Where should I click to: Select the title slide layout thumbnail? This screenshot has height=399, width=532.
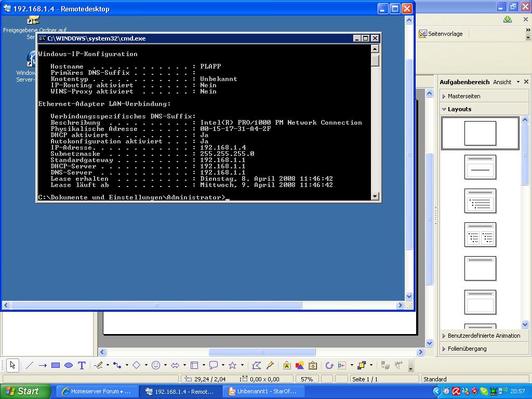480,167
